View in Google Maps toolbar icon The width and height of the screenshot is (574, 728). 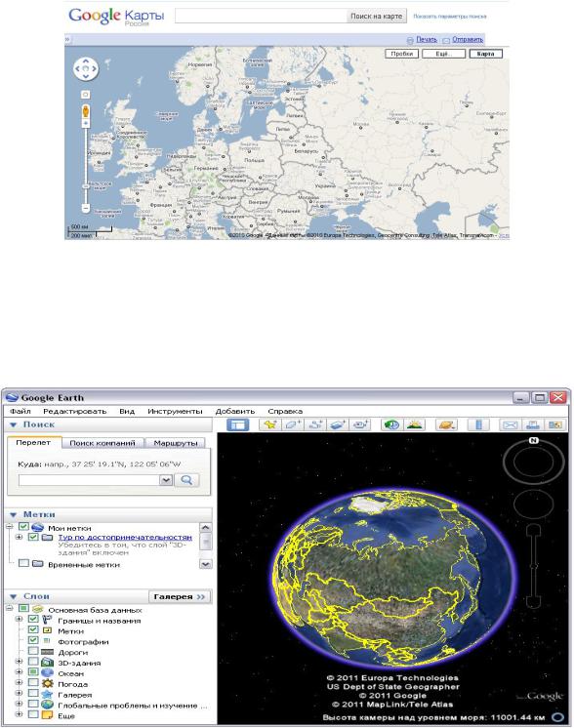pos(554,425)
